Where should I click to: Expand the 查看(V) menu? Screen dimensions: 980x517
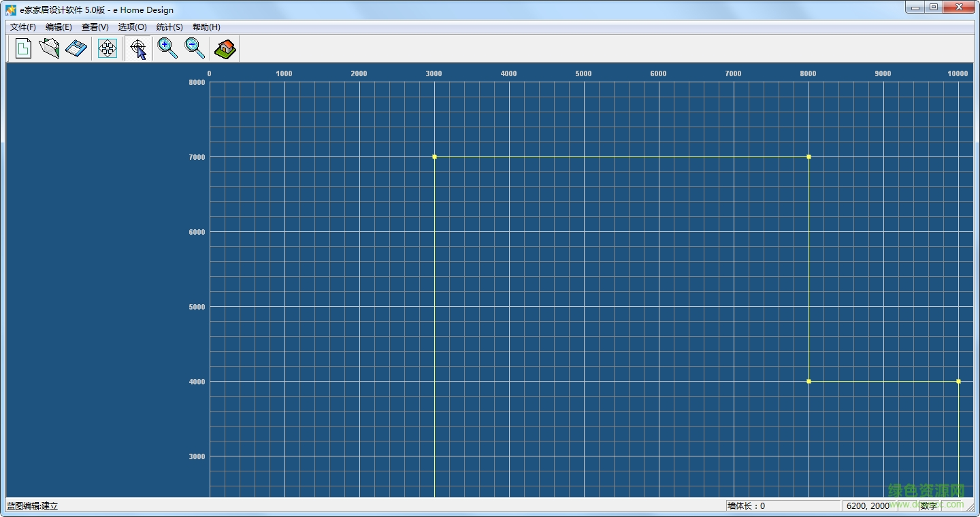tap(95, 27)
